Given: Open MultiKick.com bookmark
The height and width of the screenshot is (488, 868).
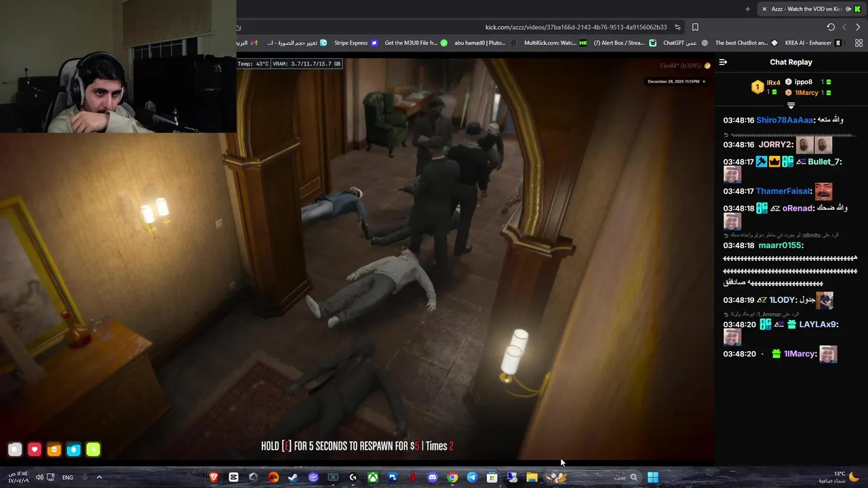Looking at the screenshot, I should [x=555, y=43].
